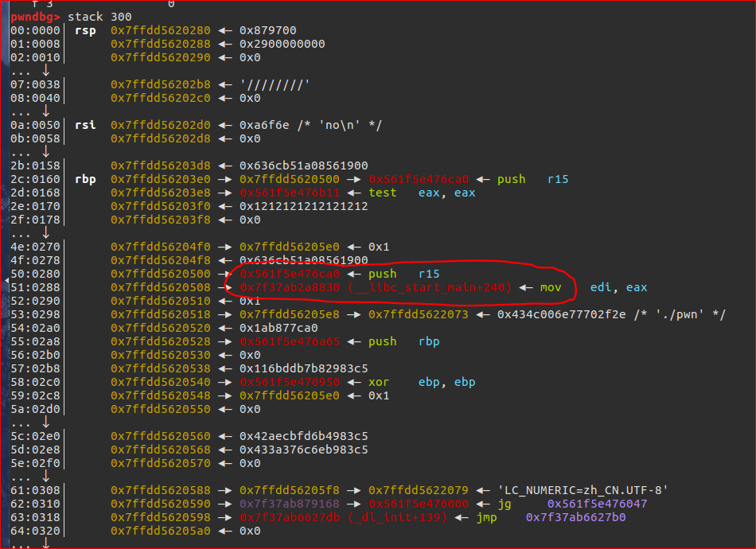Click address 0x7ffdd56205e8 on row 53:0298
The height and width of the screenshot is (549, 756).
pyautogui.click(x=290, y=314)
